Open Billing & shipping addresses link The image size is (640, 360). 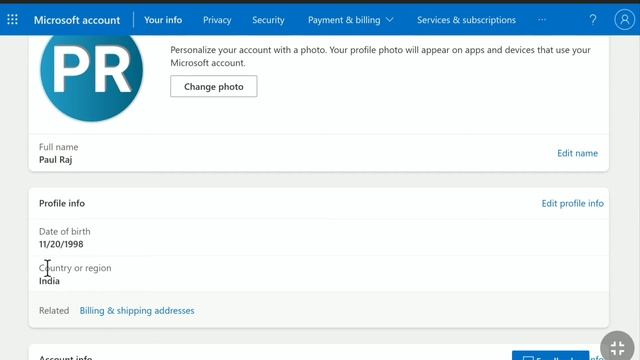137,311
